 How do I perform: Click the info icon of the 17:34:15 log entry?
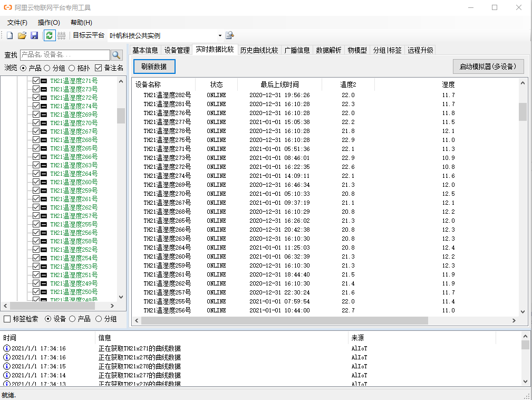pos(6,366)
